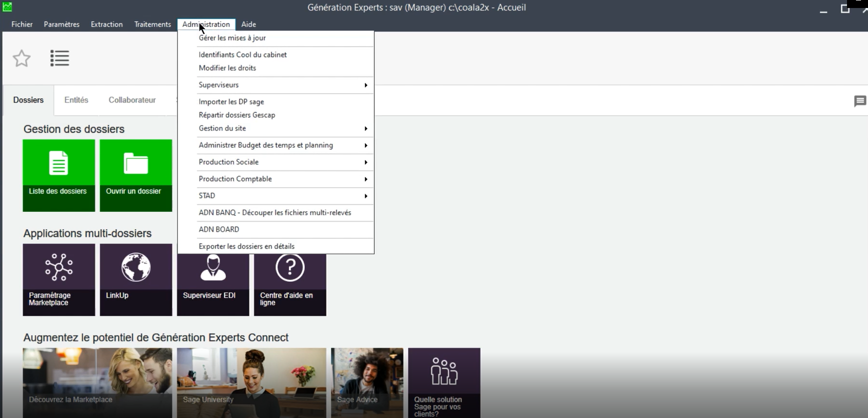Screen dimensions: 868x418
Task: Open the Découvrez la Marketplace thumbnail
Action: point(97,383)
